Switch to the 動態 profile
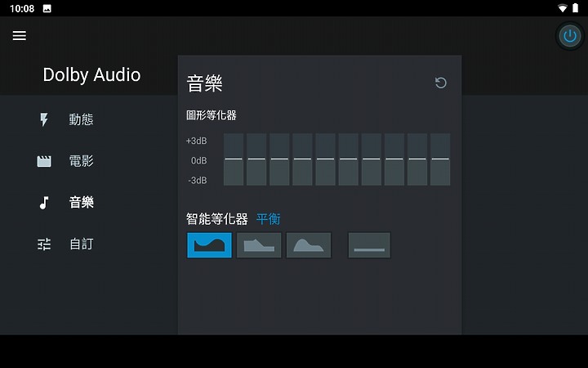Screen dimensions: 588x368 click(x=81, y=119)
